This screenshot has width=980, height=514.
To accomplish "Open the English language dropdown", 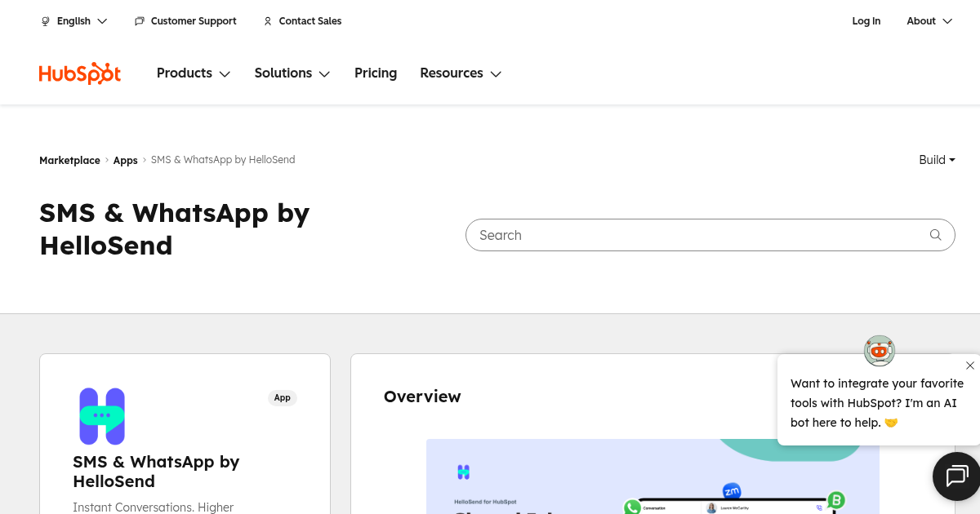I will click(x=74, y=21).
